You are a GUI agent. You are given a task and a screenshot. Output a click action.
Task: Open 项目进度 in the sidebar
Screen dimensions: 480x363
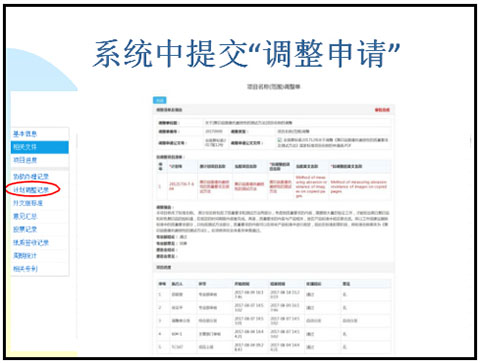(25, 160)
